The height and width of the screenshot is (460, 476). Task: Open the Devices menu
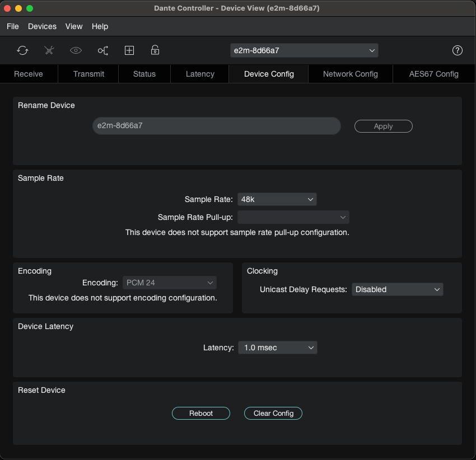[42, 26]
